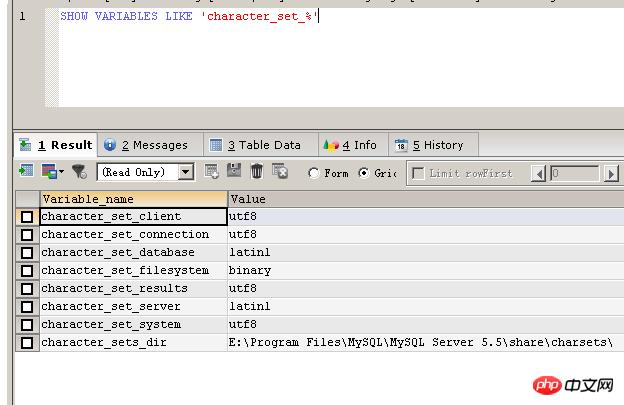Click the Messages info icon
Screen dimensions: 624x405
110,145
